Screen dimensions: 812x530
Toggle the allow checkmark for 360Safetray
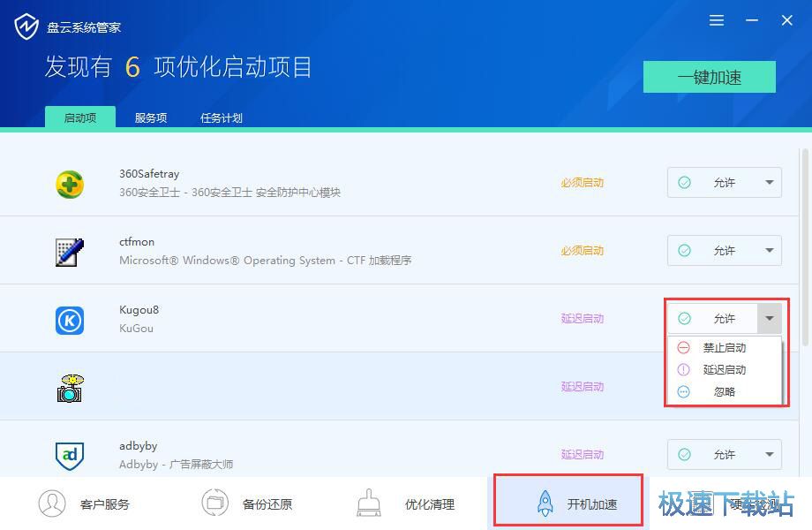click(684, 182)
